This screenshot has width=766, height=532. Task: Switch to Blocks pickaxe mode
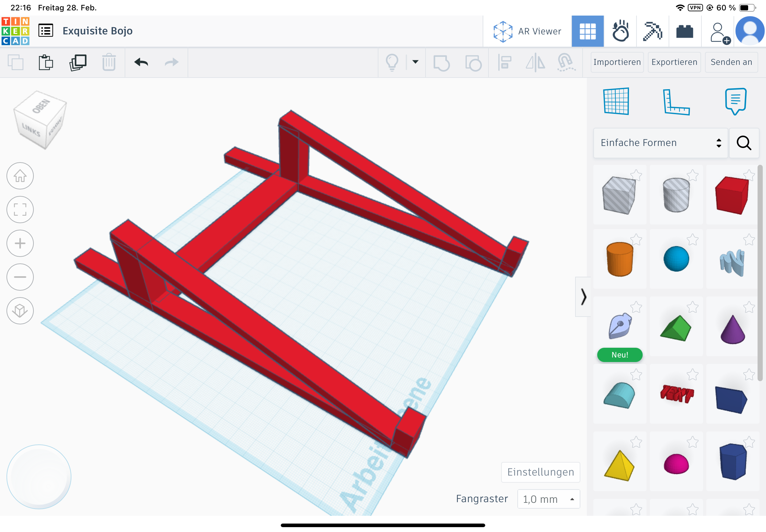coord(652,31)
